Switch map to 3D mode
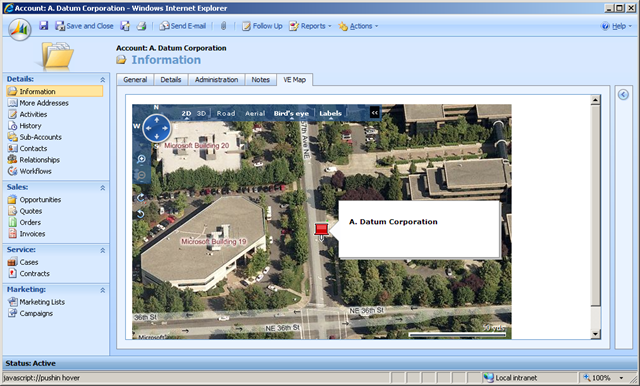This screenshot has width=640, height=386. point(202,113)
